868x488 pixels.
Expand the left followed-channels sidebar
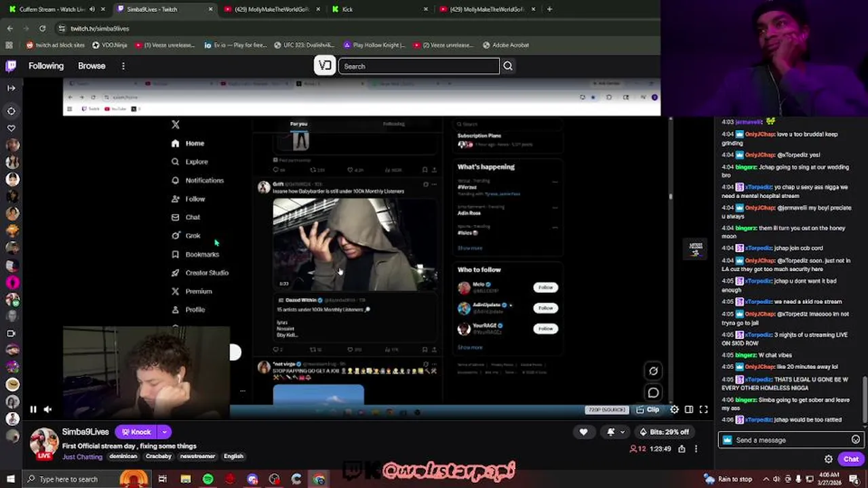pyautogui.click(x=12, y=87)
